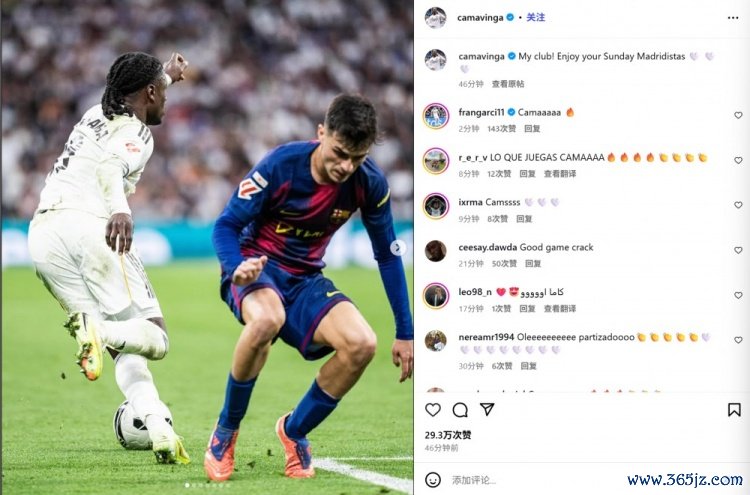The image size is (750, 495).
Task: Share the post via paper plane icon
Action: (487, 409)
